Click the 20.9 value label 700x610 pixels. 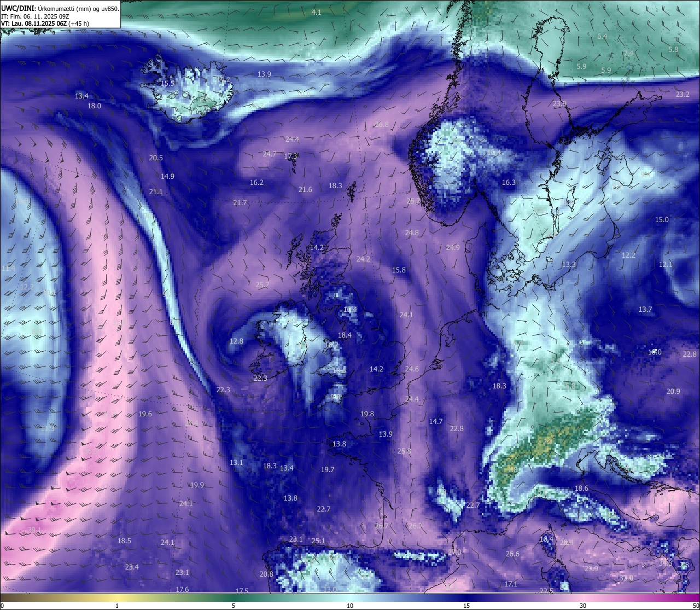tap(673, 391)
